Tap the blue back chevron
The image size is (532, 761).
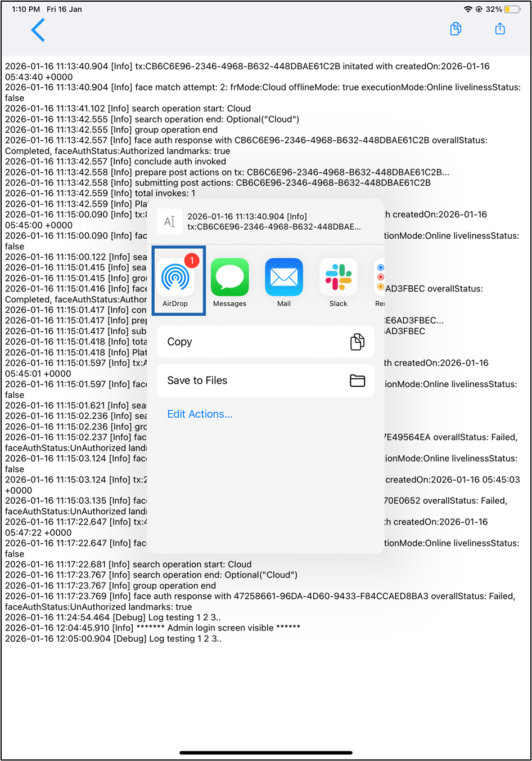point(38,30)
